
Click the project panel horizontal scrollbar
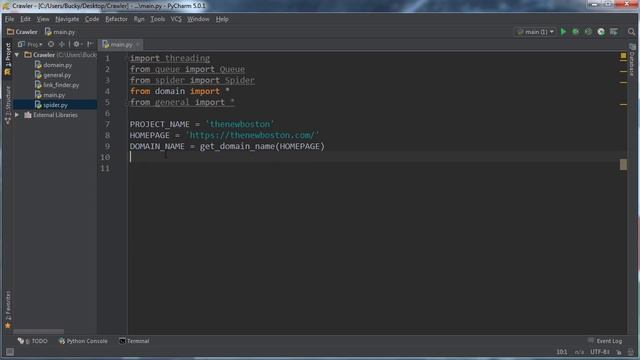tap(39, 331)
